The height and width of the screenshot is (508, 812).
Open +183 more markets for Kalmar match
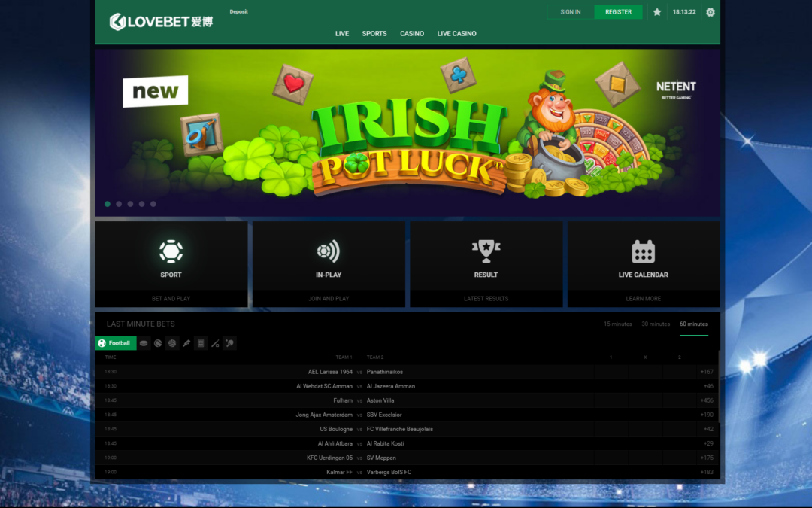point(706,472)
